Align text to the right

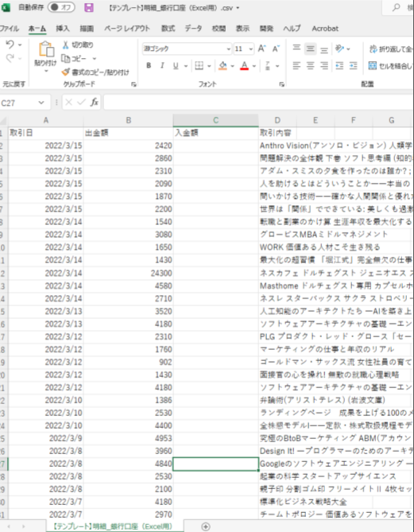[324, 65]
